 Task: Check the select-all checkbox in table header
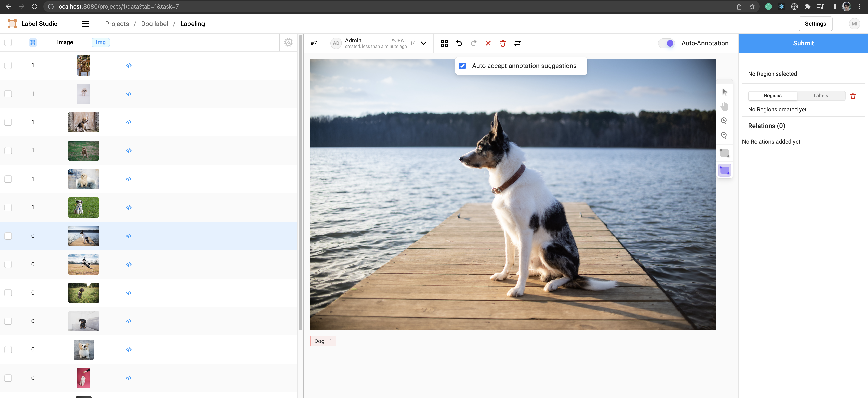8,42
